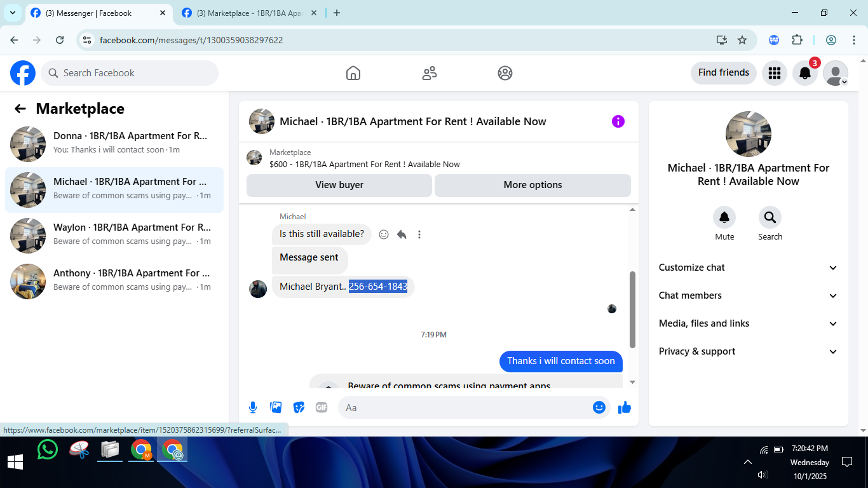This screenshot has width=868, height=488.
Task: Open the $600 Marketplace listing link
Action: pyautogui.click(x=365, y=164)
